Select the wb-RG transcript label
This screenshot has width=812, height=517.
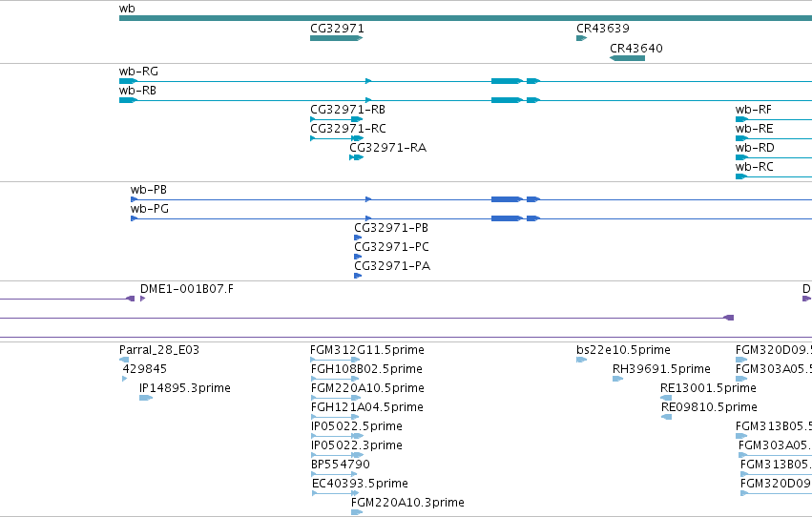coord(138,72)
